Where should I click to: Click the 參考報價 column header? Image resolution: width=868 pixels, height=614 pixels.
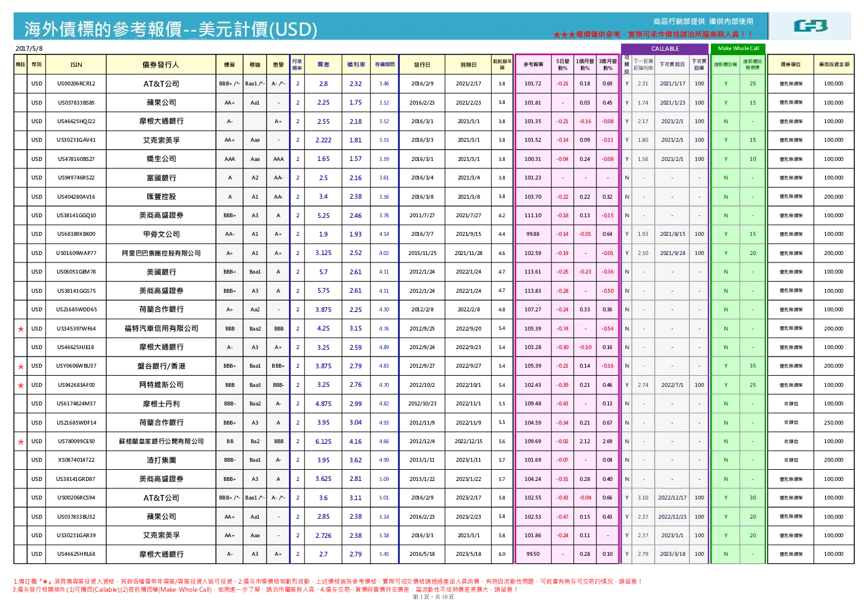[533, 64]
